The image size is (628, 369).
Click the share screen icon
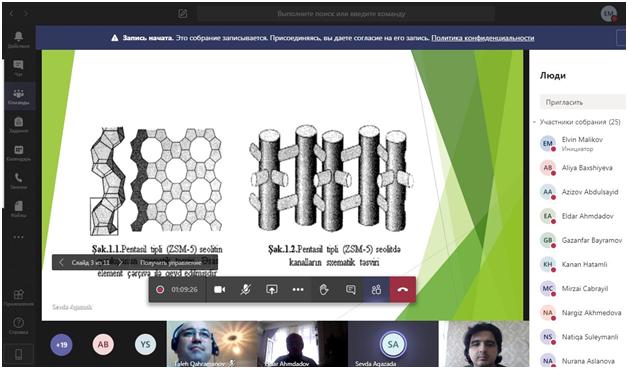tap(272, 289)
